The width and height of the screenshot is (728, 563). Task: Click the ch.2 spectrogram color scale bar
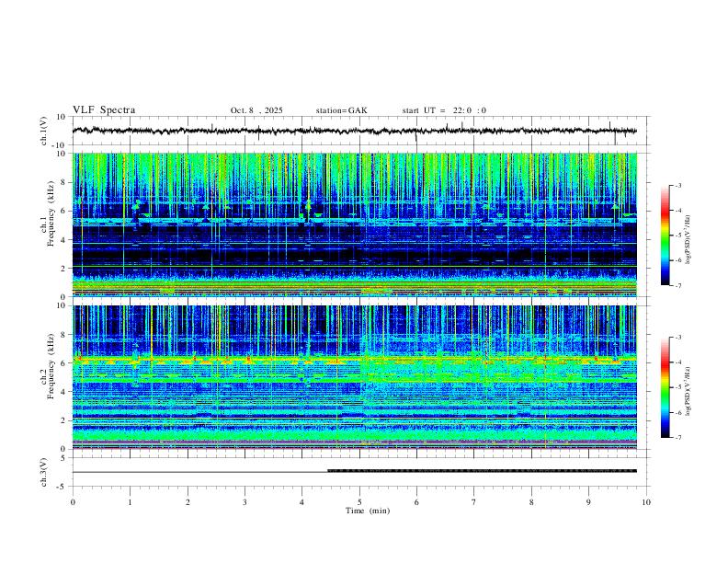pos(665,387)
